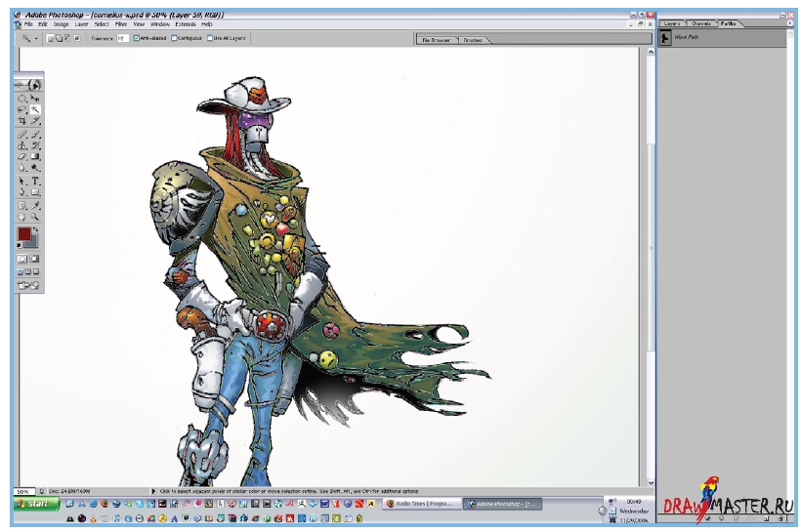Enable the Contiguous checkbox

(x=174, y=38)
